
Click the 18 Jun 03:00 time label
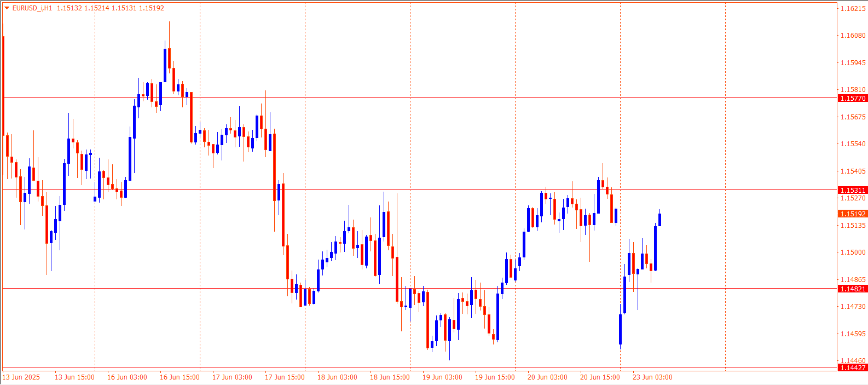[x=337, y=377]
